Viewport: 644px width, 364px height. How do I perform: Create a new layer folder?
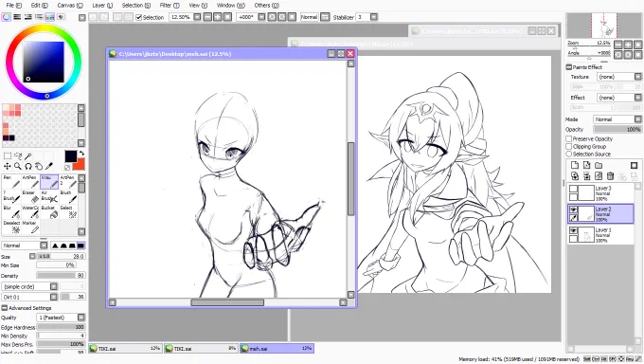click(x=599, y=165)
